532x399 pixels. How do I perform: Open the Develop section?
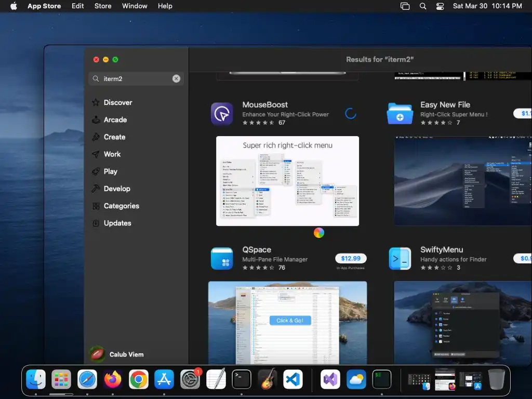coord(111,189)
